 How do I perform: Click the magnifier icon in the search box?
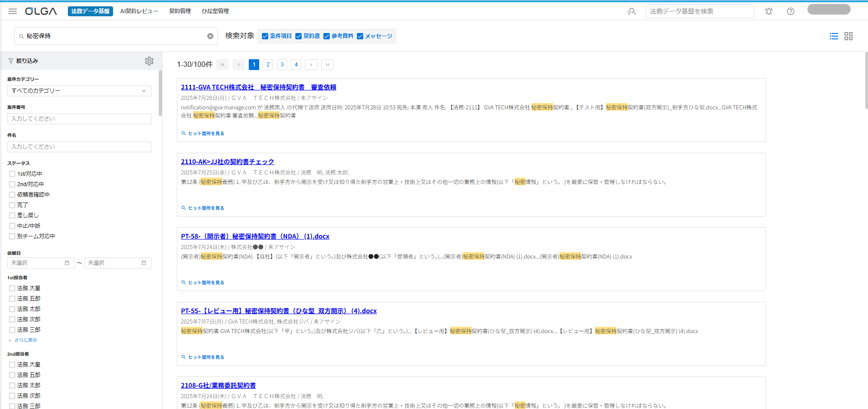(x=21, y=36)
